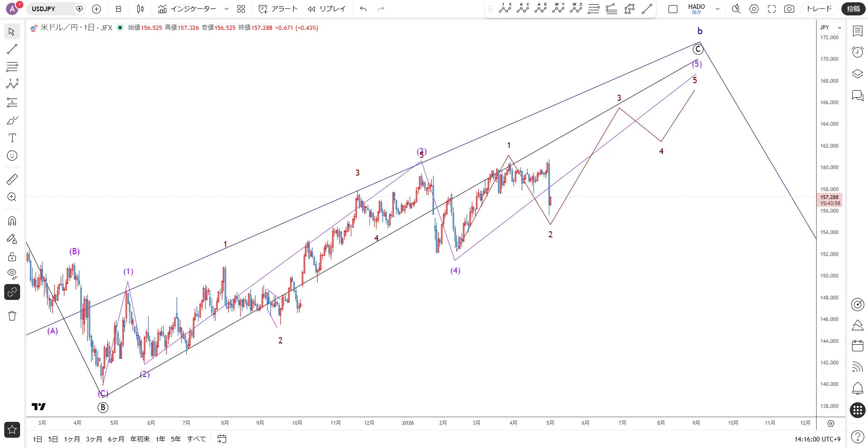
Task: Activate the magnet snap mode
Action: [12, 220]
